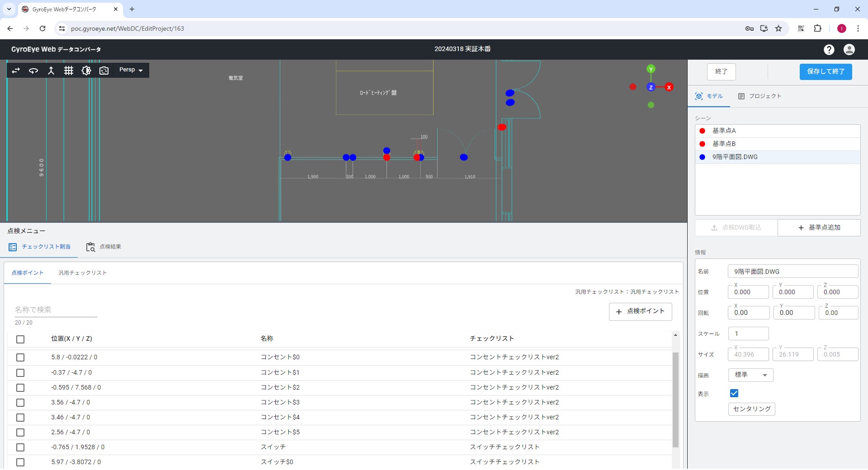
Task: Click the red marker by the upper-right door
Action: [x=502, y=127]
